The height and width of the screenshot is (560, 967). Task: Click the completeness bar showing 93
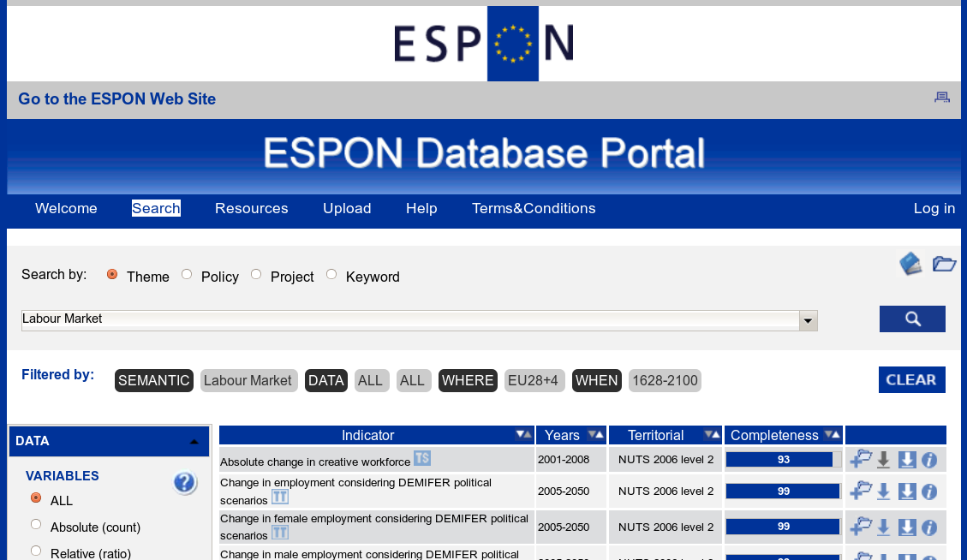783,460
